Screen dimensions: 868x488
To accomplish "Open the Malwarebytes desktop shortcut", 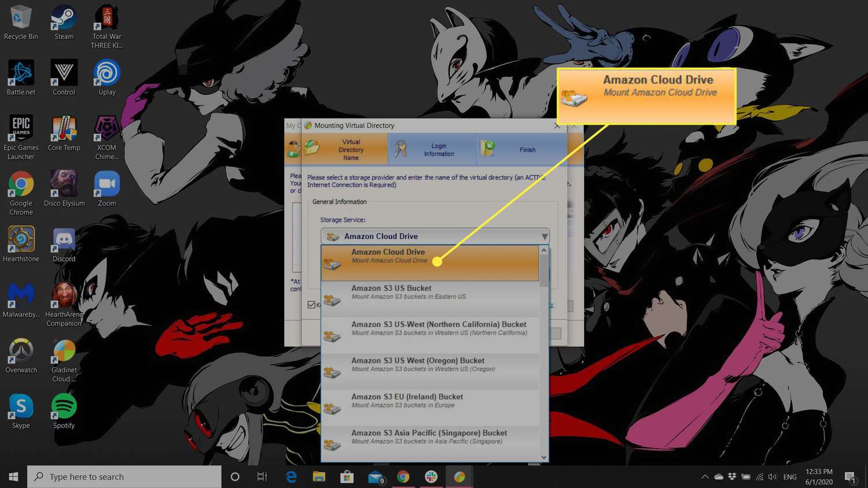I will tap(21, 301).
